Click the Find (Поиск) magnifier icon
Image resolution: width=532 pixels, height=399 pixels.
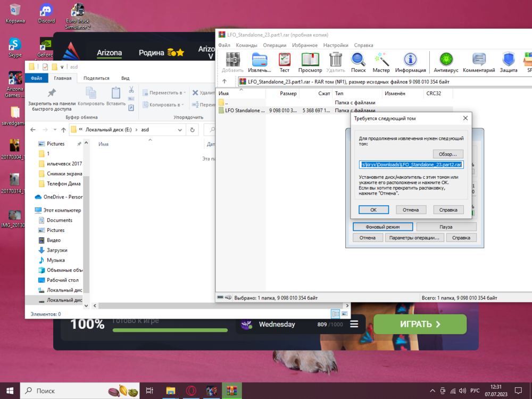click(358, 60)
